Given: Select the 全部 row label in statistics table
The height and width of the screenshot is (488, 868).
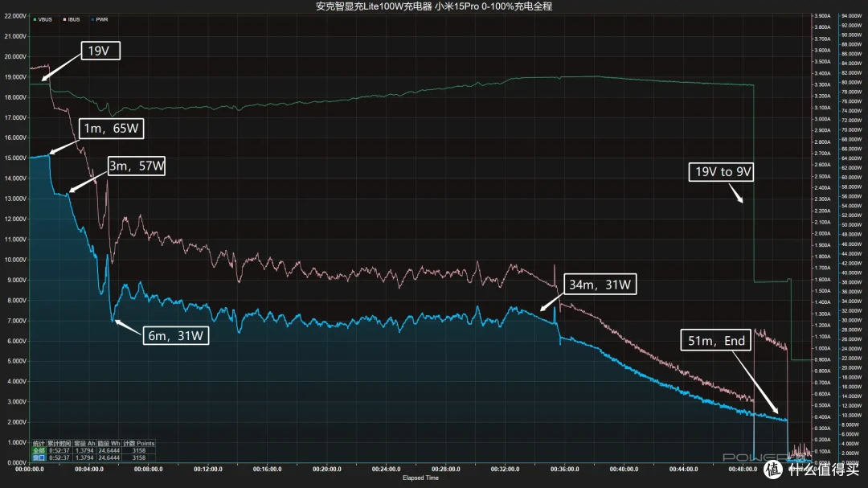Looking at the screenshot, I should click(39, 451).
